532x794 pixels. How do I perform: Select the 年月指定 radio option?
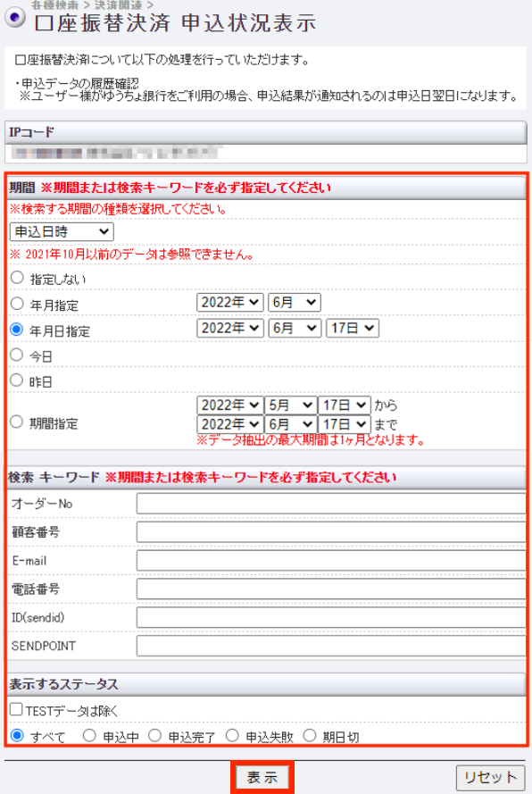point(17,304)
